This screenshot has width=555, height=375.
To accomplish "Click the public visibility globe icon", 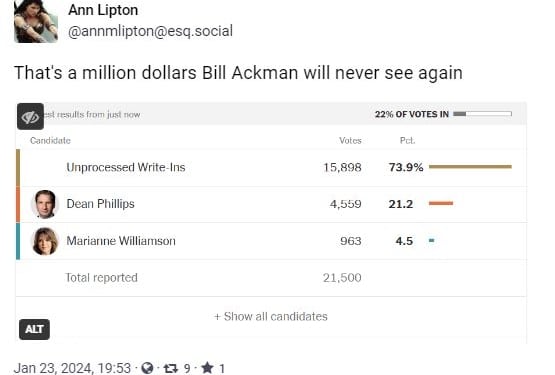I will pos(147,368).
